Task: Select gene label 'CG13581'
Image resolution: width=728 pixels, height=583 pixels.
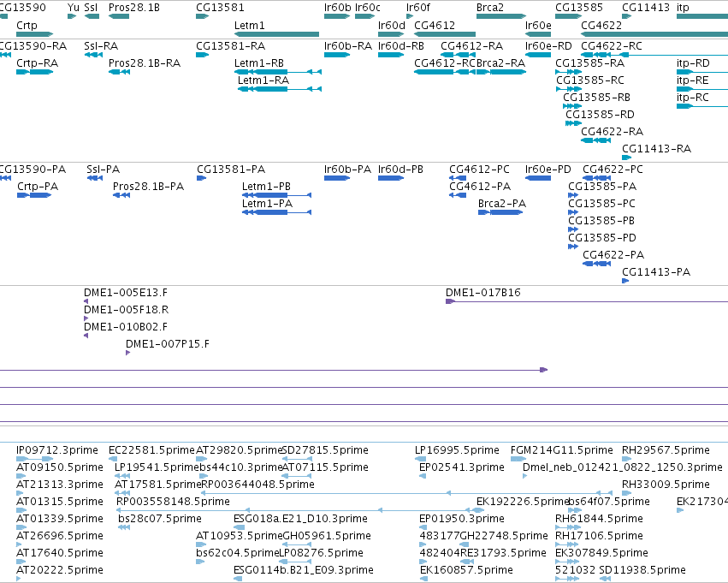Action: [220, 8]
